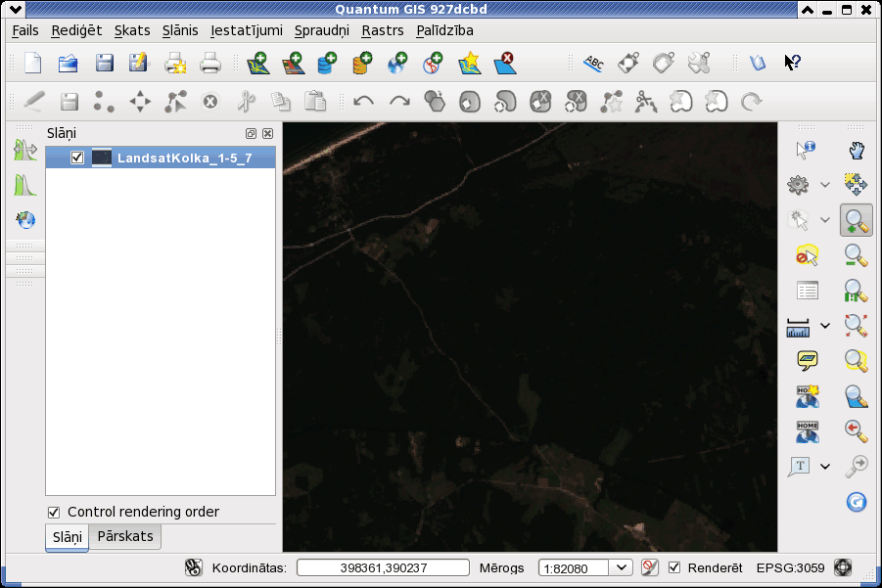Click the Undo arrow icon

coord(363,102)
